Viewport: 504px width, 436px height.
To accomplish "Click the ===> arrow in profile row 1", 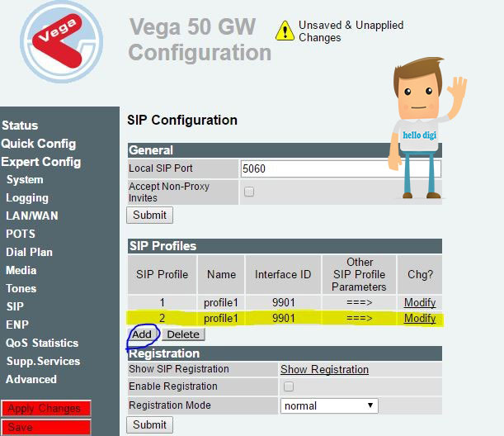I will click(360, 302).
